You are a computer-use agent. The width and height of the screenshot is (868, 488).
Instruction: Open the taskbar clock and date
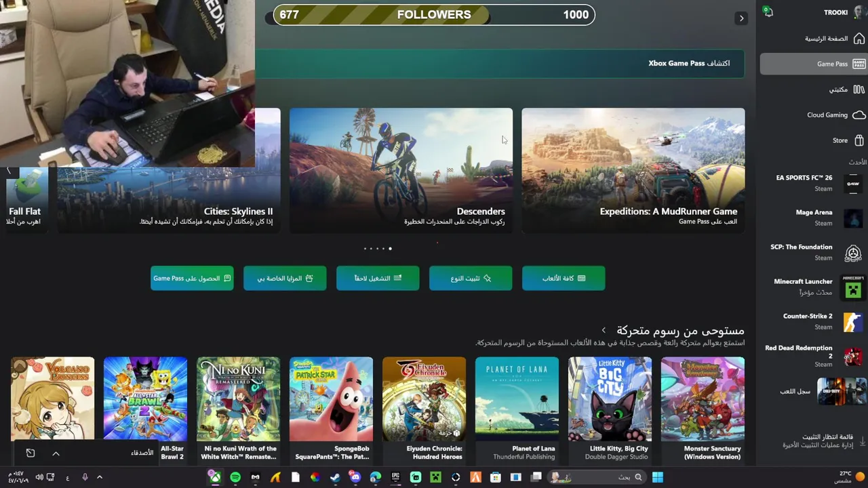[x=18, y=477]
